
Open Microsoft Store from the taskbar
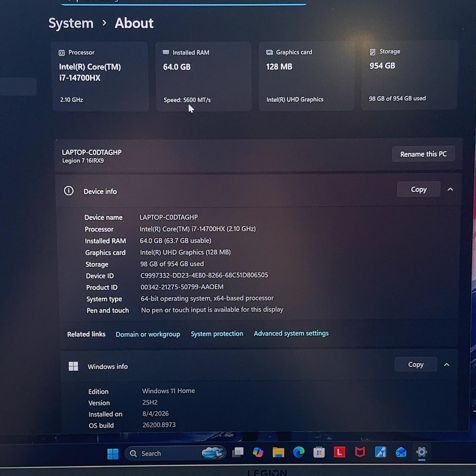click(x=319, y=452)
